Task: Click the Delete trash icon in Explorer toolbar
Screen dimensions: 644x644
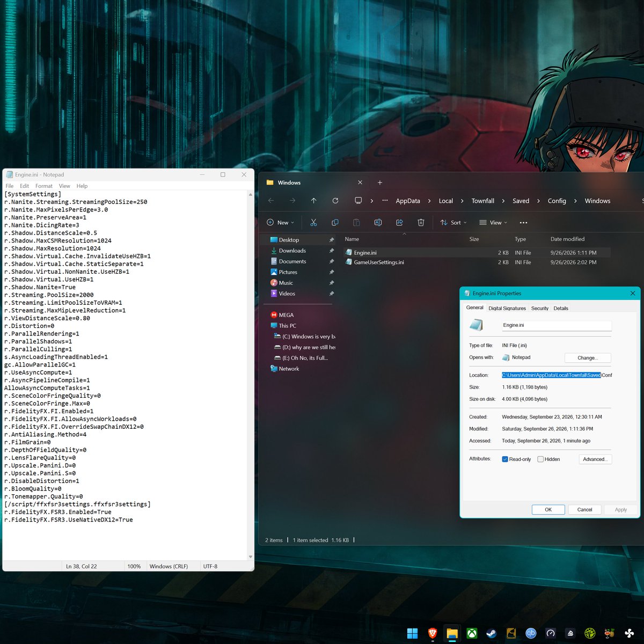Action: tap(421, 222)
